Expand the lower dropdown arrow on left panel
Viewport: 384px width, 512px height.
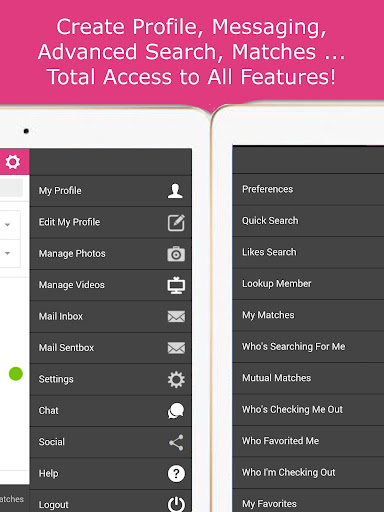pos(7,253)
